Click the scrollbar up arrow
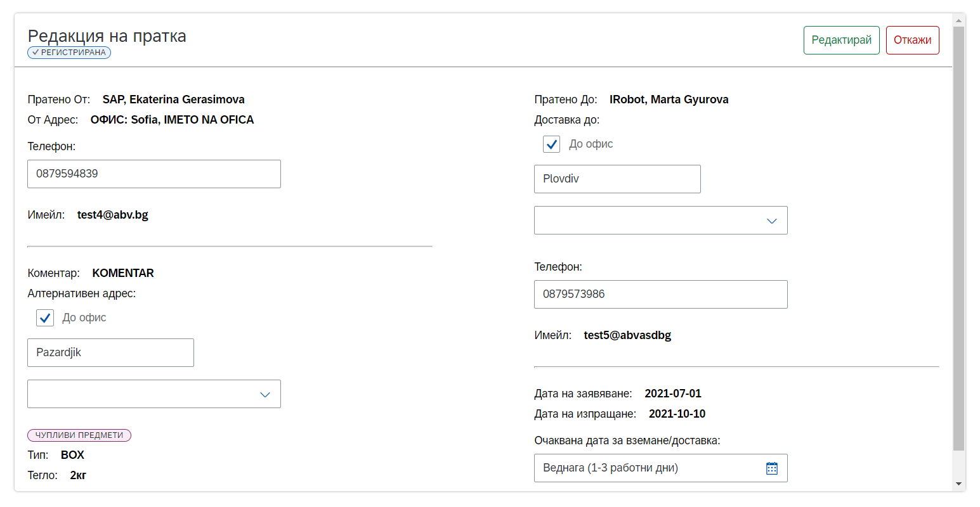 (958, 20)
